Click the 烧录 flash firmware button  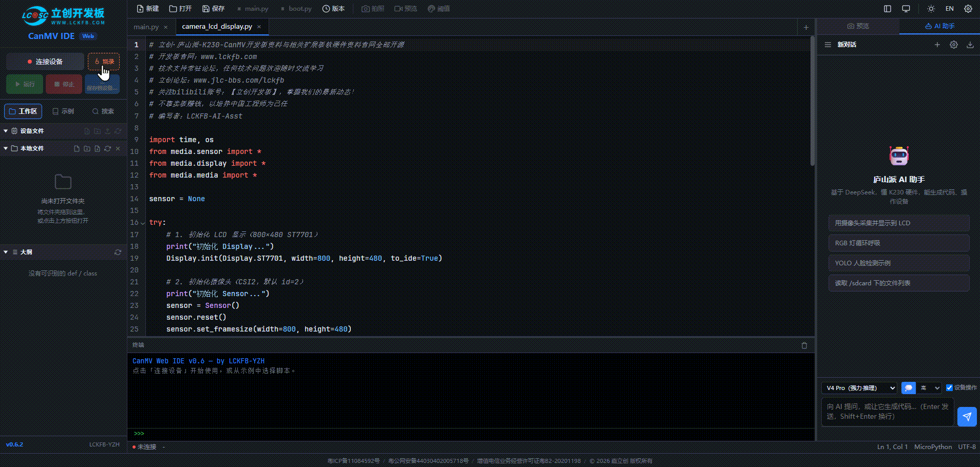pos(104,62)
